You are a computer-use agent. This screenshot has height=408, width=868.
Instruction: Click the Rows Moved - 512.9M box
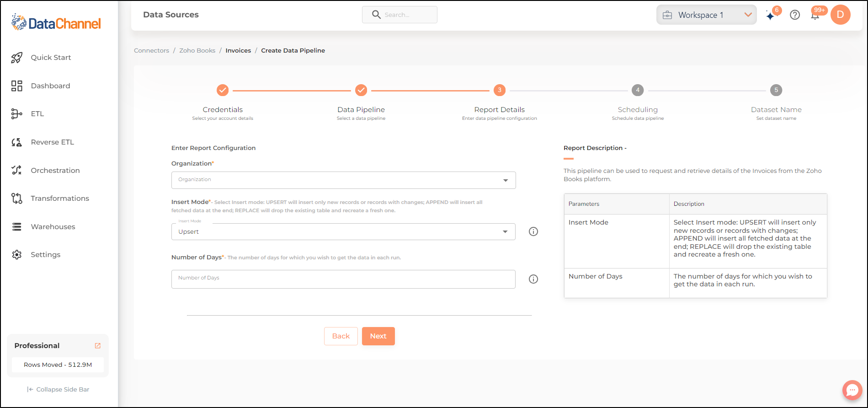point(58,365)
